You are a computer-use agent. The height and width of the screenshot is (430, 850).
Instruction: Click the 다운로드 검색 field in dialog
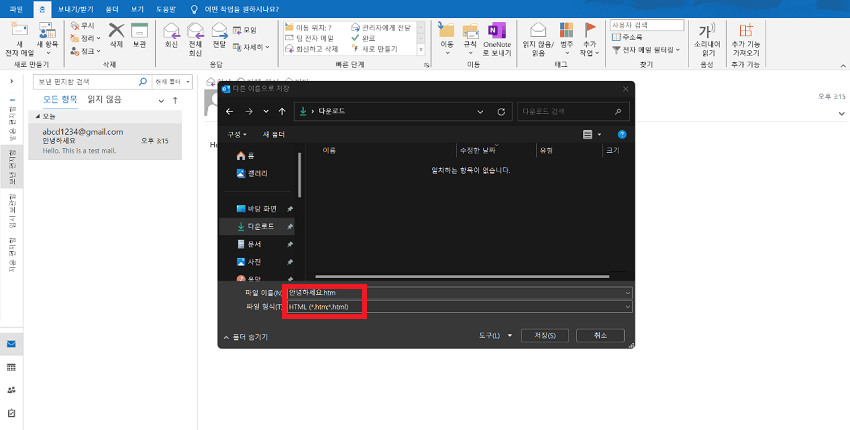pyautogui.click(x=573, y=112)
